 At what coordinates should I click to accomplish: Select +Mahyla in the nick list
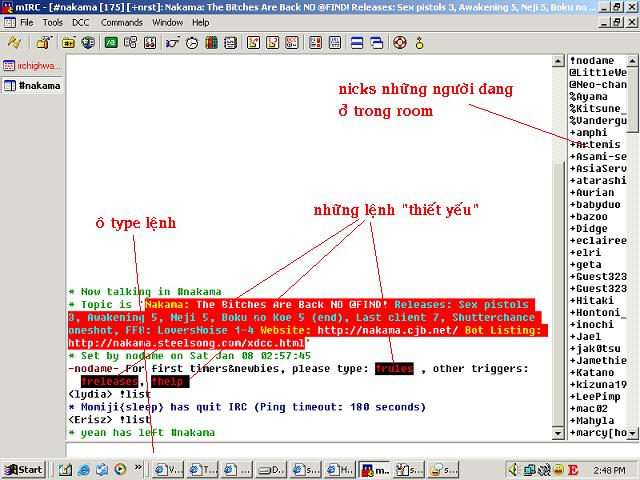pos(592,421)
